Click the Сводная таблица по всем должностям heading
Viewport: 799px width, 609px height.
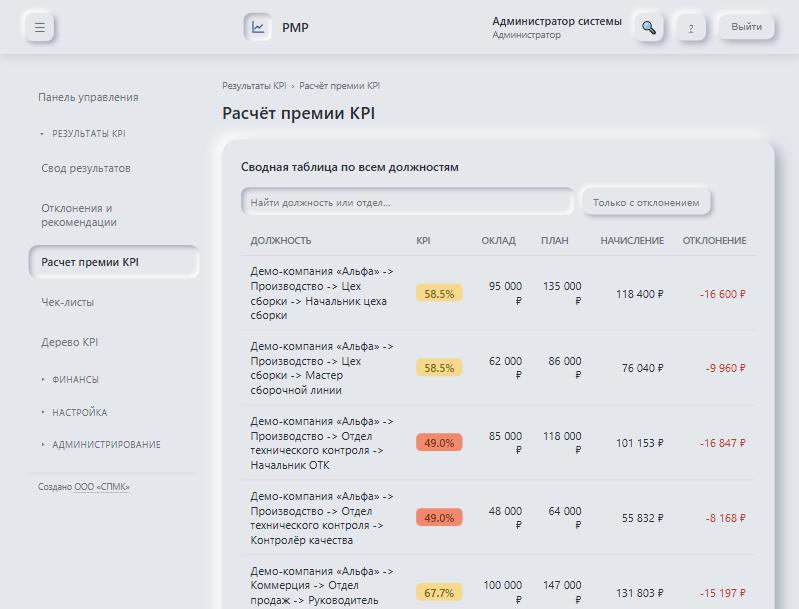coord(350,167)
